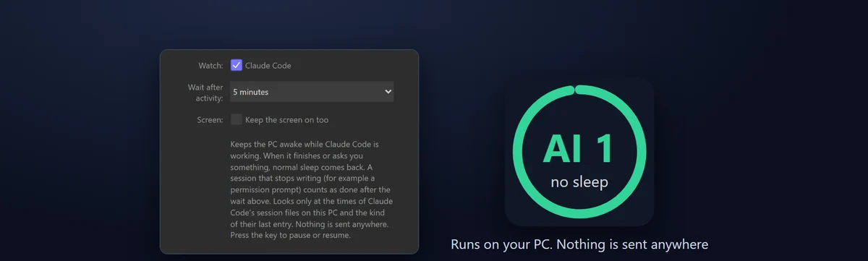Click the "Keeps the PC awake" description paragraph
This screenshot has width=868, height=261.
(x=312, y=190)
